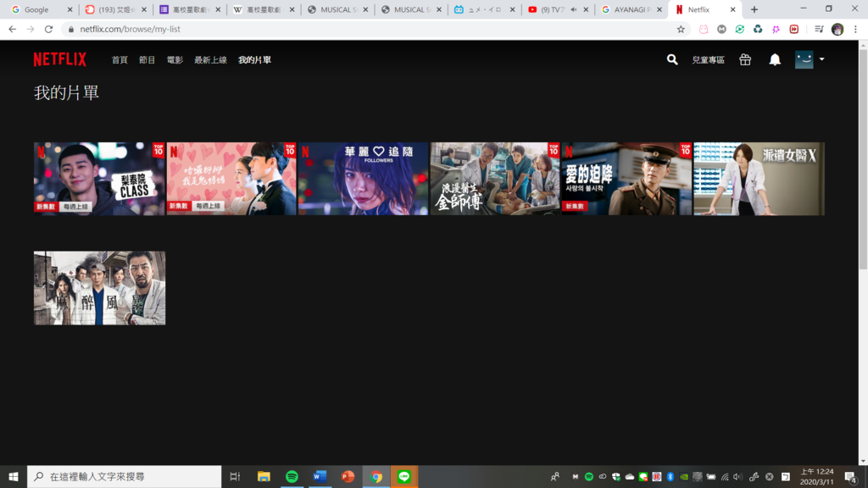Go to 首頁 in Netflix menu
The width and height of the screenshot is (868, 488).
click(120, 60)
